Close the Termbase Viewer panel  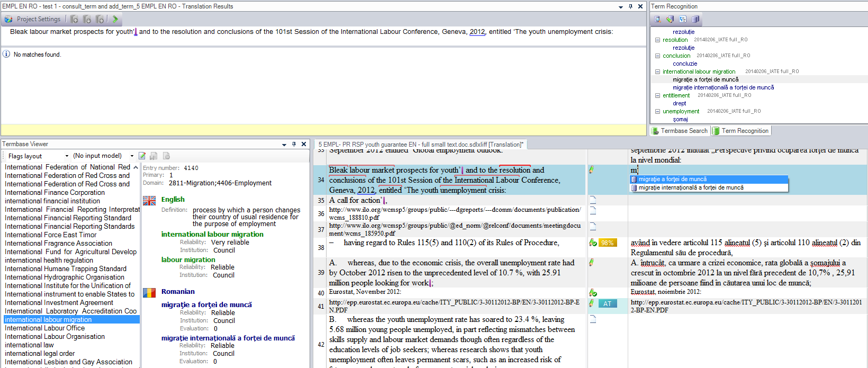[x=304, y=144]
